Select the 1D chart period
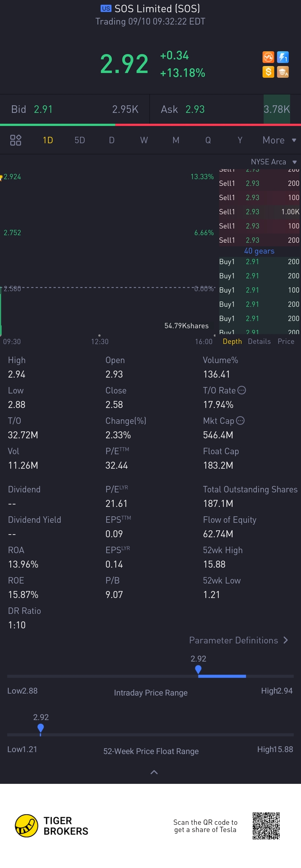The width and height of the screenshot is (301, 868). (48, 140)
